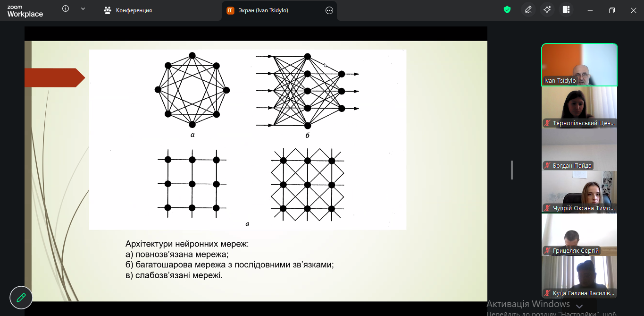Click the shared screen slide diagram
Screen dimensions: 644x316
click(248, 139)
